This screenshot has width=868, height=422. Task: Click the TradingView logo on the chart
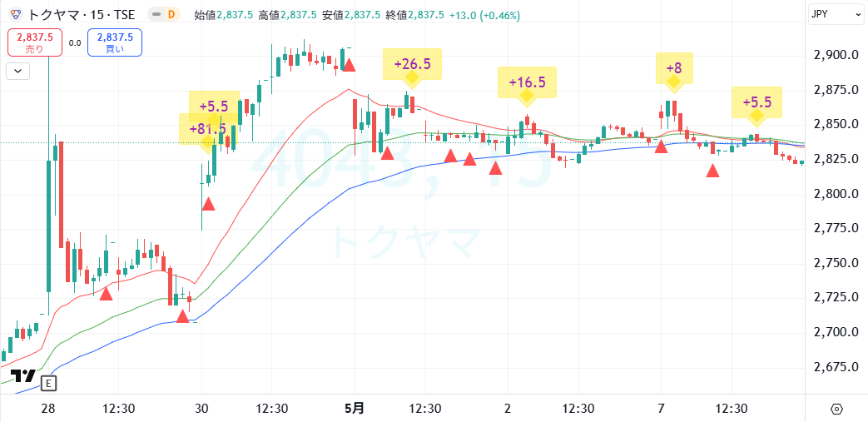tap(23, 376)
